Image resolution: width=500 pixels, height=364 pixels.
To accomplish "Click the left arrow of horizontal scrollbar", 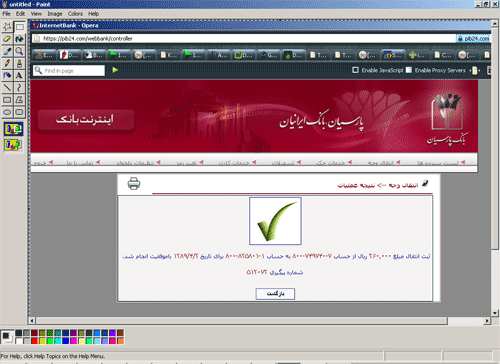I will click(32, 321).
